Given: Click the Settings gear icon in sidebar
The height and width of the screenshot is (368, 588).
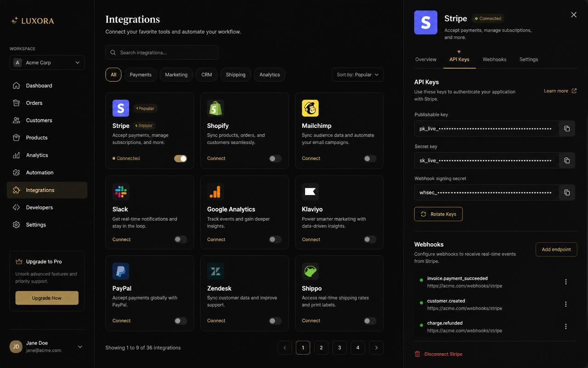Looking at the screenshot, I should click(x=17, y=225).
